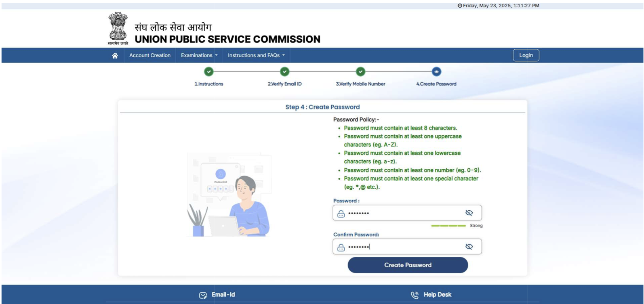644x304 pixels.
Task: Open the Account Creation menu item
Action: click(x=150, y=55)
